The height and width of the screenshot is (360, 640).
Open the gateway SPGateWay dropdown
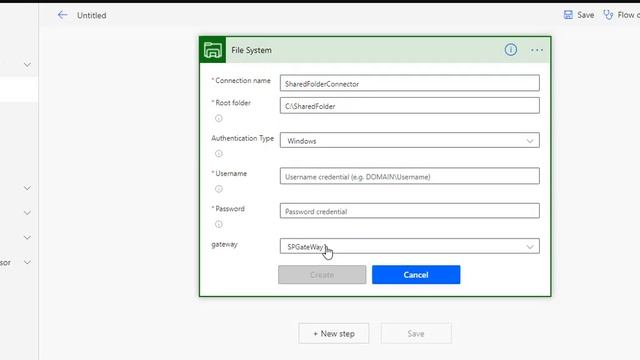(409, 247)
